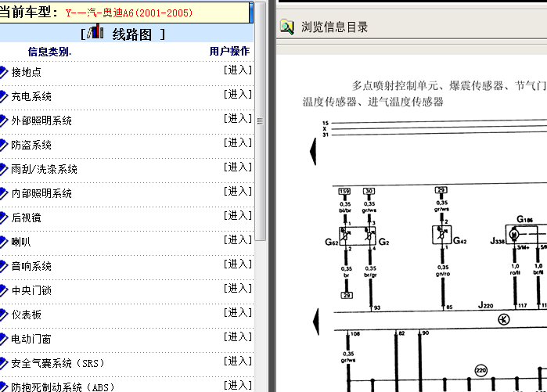This screenshot has height=392, width=547.
Task: Click the lower left arrow on wiring diagram
Action: 316,322
